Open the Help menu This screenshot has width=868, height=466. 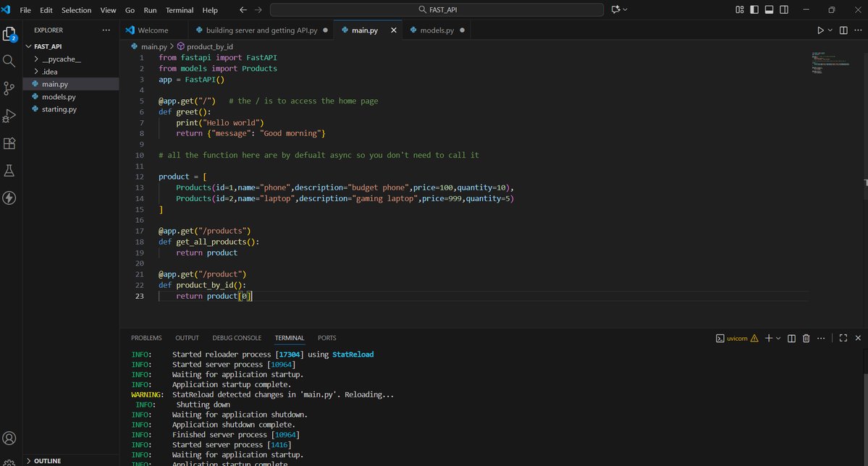pos(210,10)
